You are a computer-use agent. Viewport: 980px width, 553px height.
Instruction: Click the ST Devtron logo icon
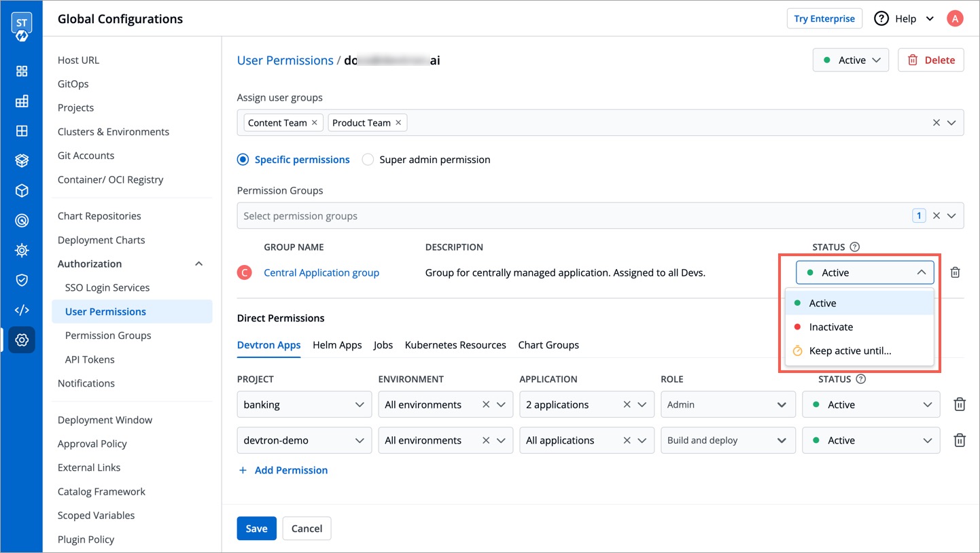[x=21, y=25]
